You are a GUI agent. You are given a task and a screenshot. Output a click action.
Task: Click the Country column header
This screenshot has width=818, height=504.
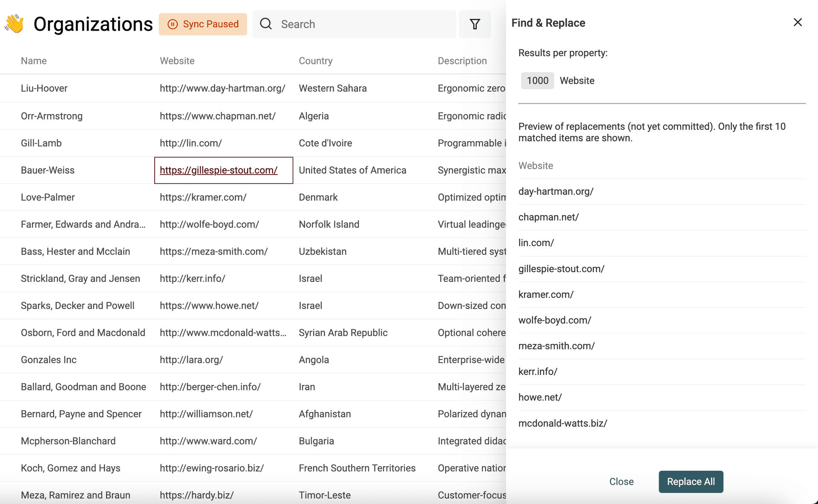pyautogui.click(x=316, y=60)
